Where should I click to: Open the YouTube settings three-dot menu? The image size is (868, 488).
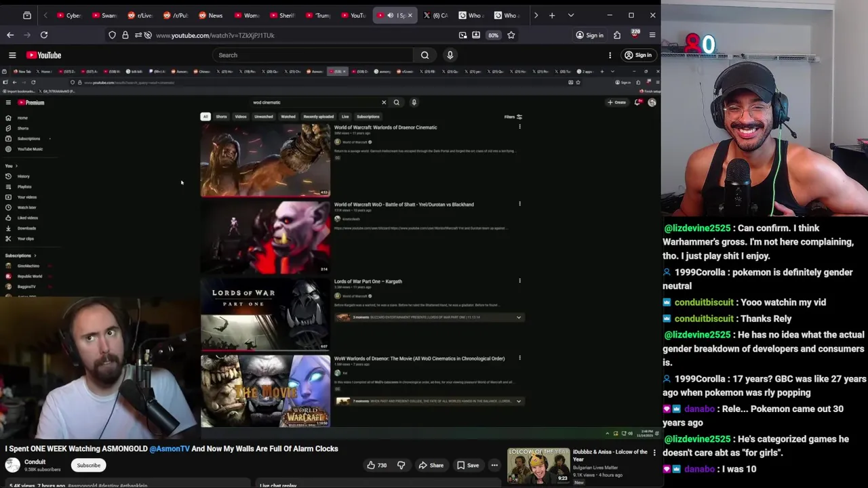[x=610, y=55]
